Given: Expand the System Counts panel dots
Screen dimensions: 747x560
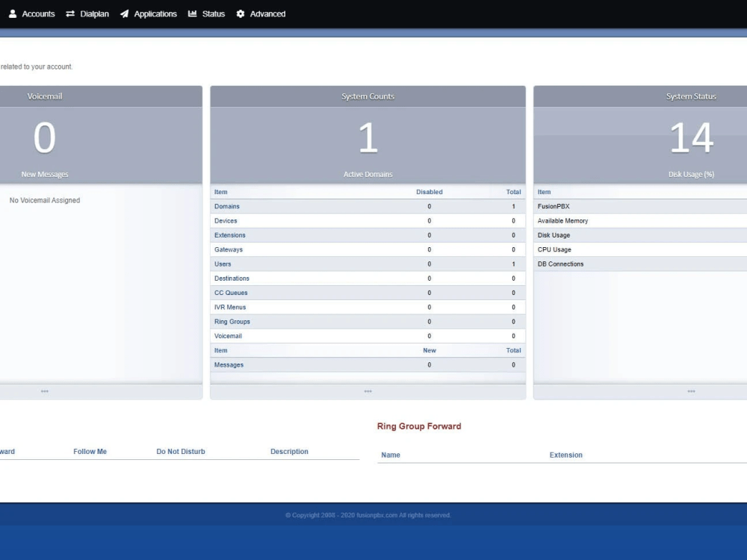Looking at the screenshot, I should click(368, 391).
